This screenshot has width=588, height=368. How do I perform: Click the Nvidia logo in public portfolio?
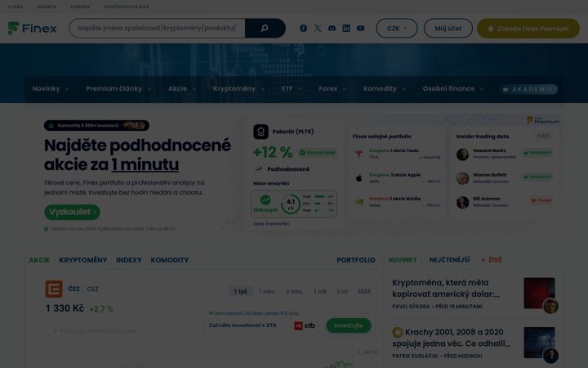tap(359, 202)
